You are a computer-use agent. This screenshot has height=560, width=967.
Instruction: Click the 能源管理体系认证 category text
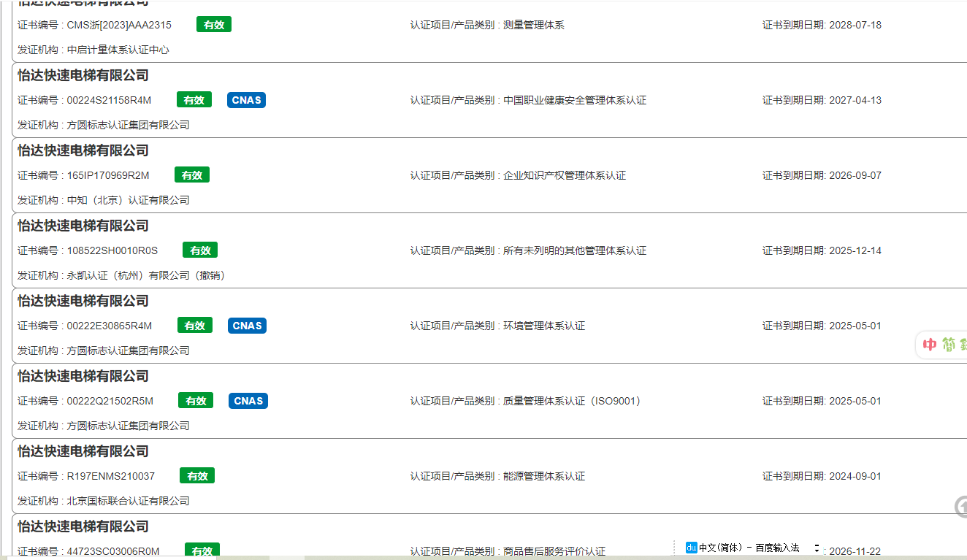point(544,476)
